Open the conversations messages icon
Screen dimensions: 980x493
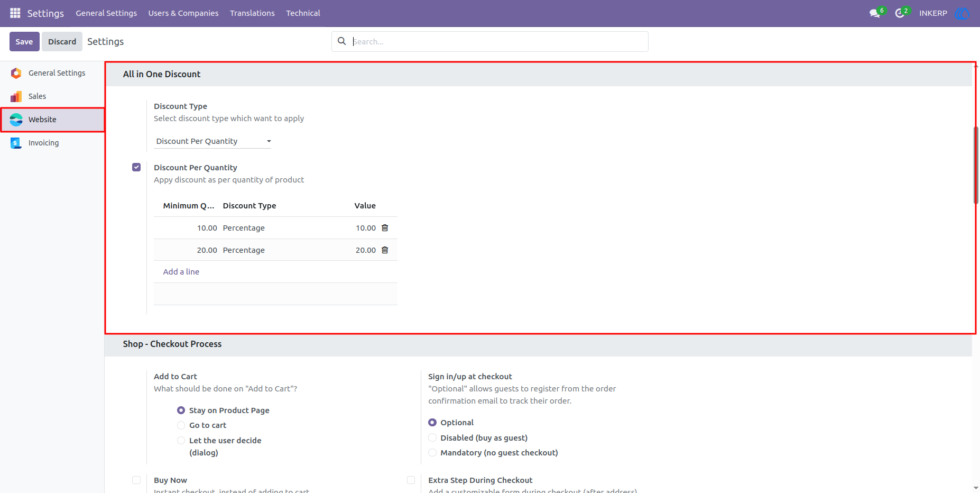875,13
